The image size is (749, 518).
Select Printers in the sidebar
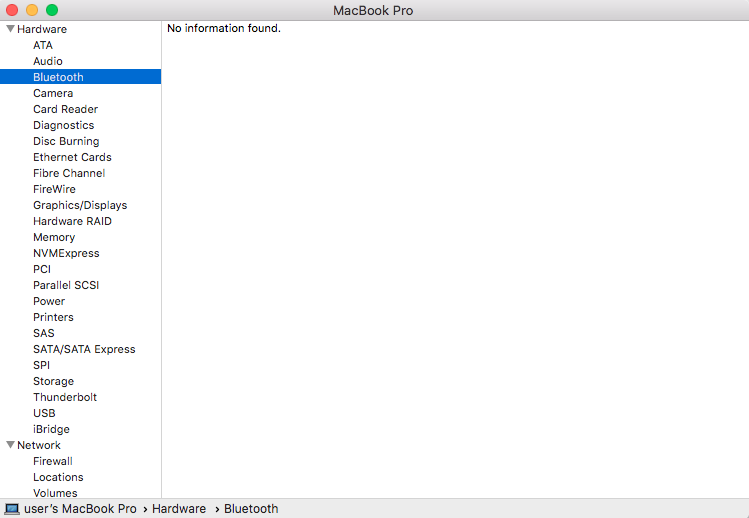(54, 317)
